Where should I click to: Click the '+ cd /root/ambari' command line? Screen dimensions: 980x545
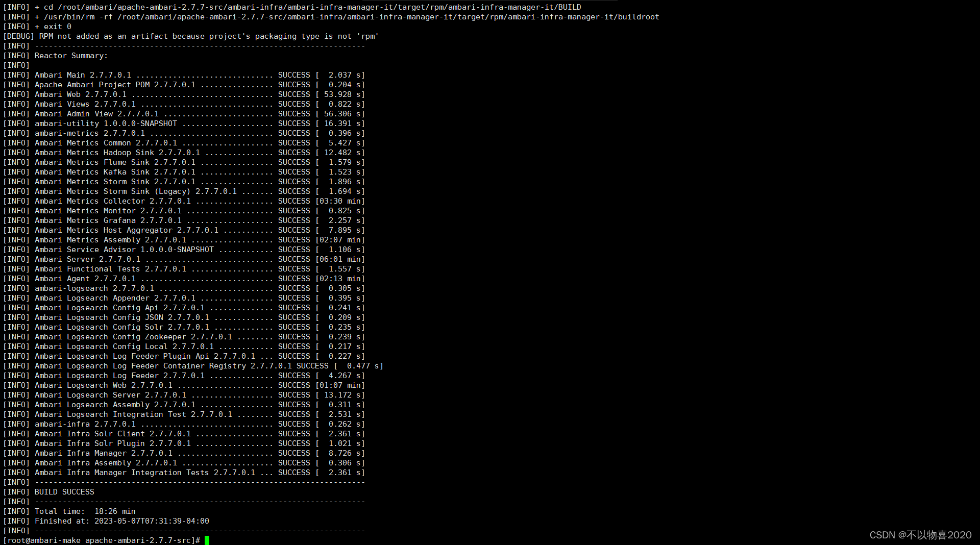point(292,7)
